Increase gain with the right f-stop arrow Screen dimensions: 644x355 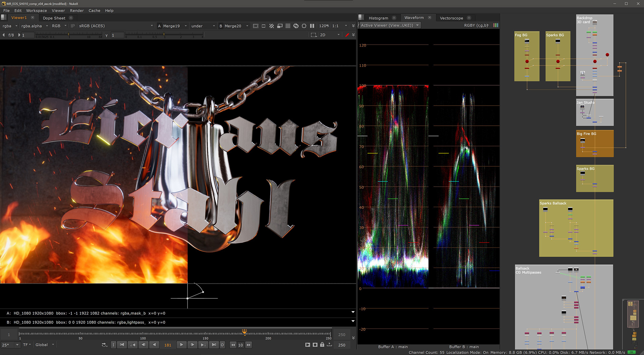[19, 35]
